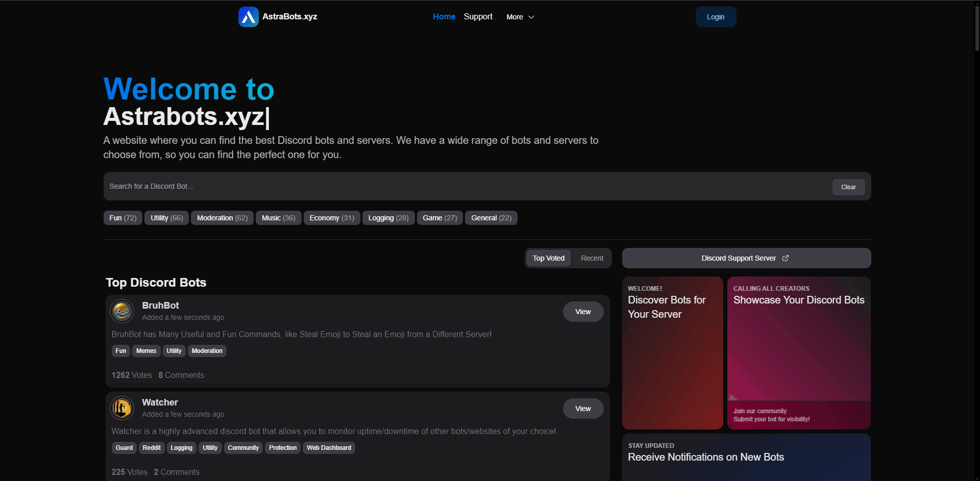This screenshot has width=980, height=481.
Task: Open the Discover Bots for Your Server card
Action: 673,353
